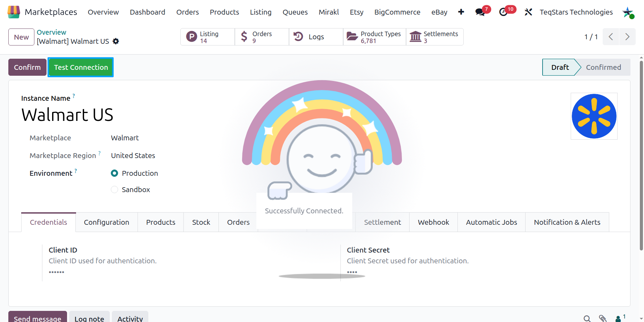Viewport: 644px width, 322px height.
Task: Go to next record arrow
Action: pos(627,37)
